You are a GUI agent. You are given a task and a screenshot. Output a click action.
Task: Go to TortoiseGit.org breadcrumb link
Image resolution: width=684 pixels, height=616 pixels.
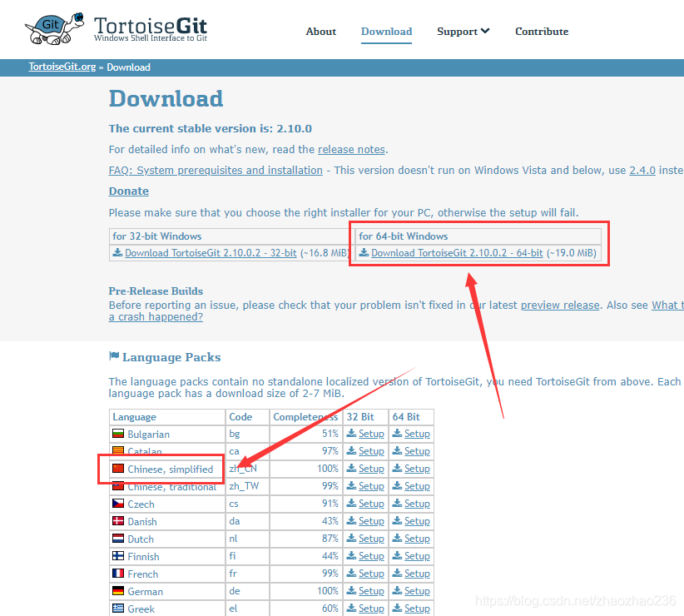point(62,67)
